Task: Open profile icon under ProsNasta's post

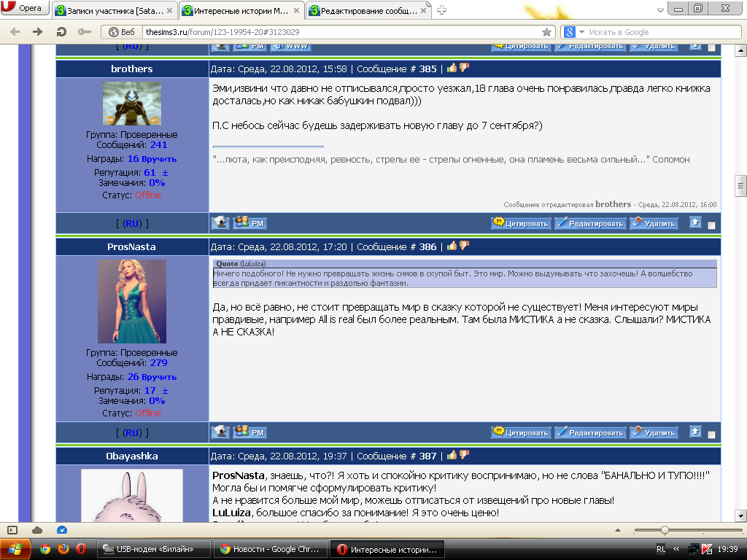Action: tap(220, 432)
